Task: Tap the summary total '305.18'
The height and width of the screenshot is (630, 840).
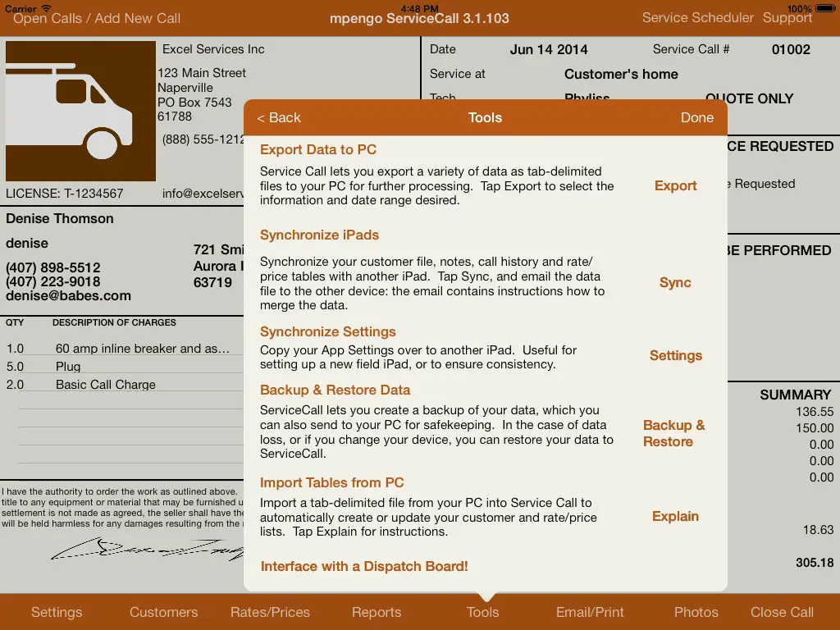Action: pyautogui.click(x=815, y=563)
